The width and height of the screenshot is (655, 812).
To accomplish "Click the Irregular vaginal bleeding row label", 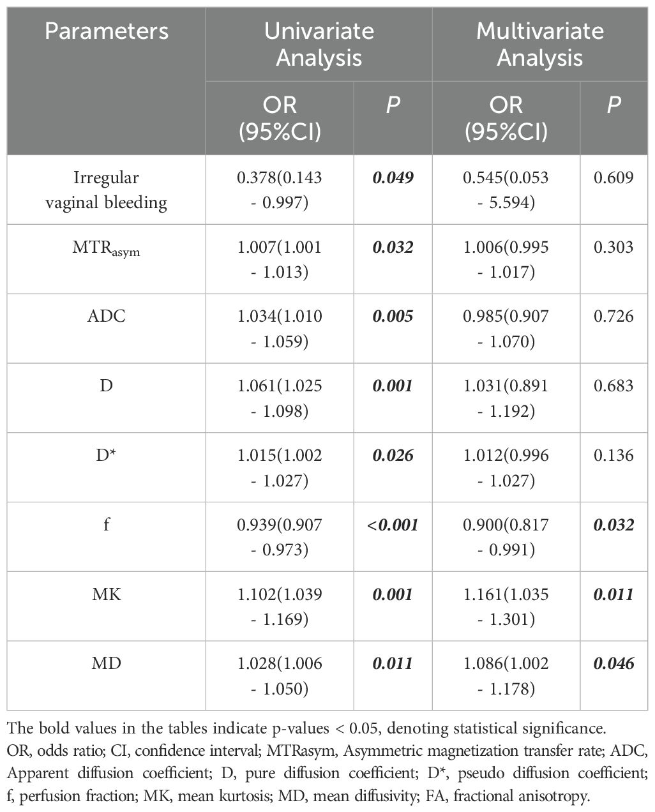I will coord(106,190).
